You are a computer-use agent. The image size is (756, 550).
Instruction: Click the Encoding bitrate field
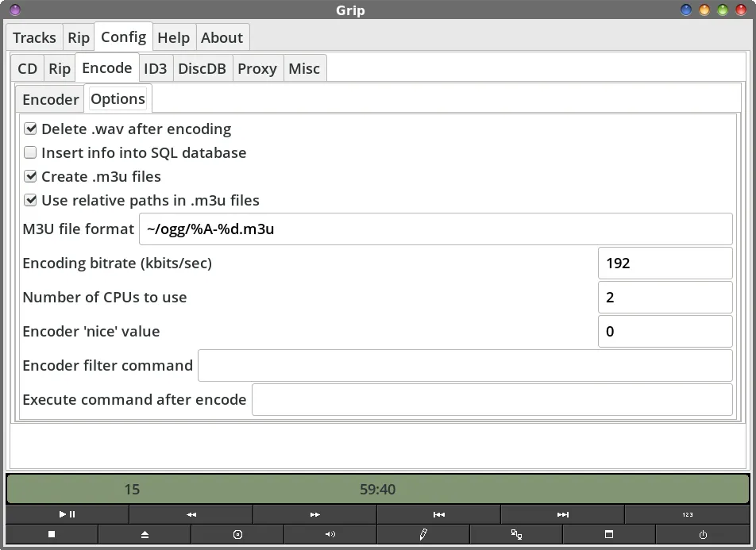[665, 263]
